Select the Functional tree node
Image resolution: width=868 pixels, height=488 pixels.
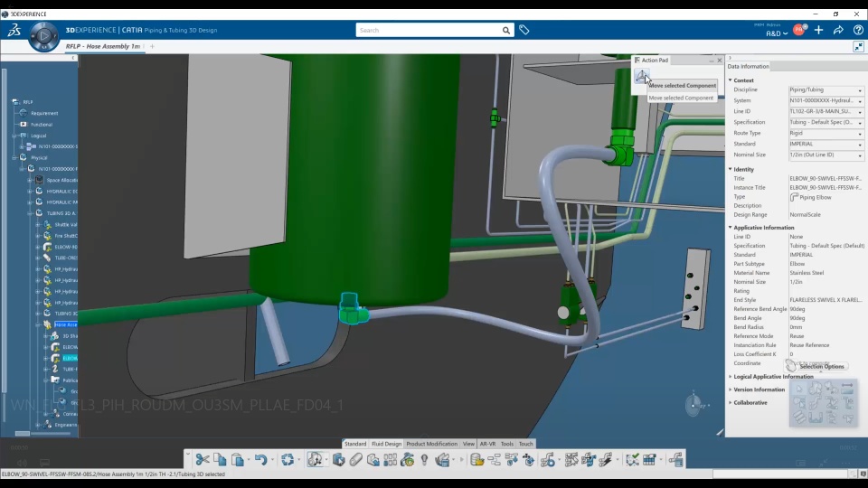click(42, 125)
